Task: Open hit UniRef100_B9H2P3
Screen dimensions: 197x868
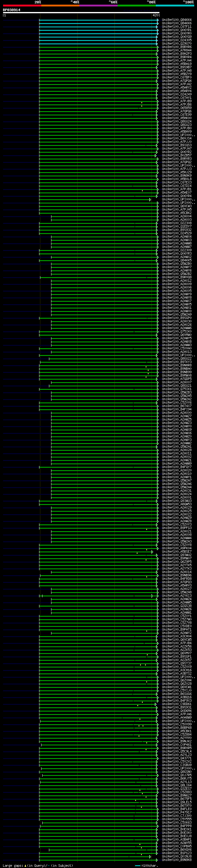Action: (177, 54)
